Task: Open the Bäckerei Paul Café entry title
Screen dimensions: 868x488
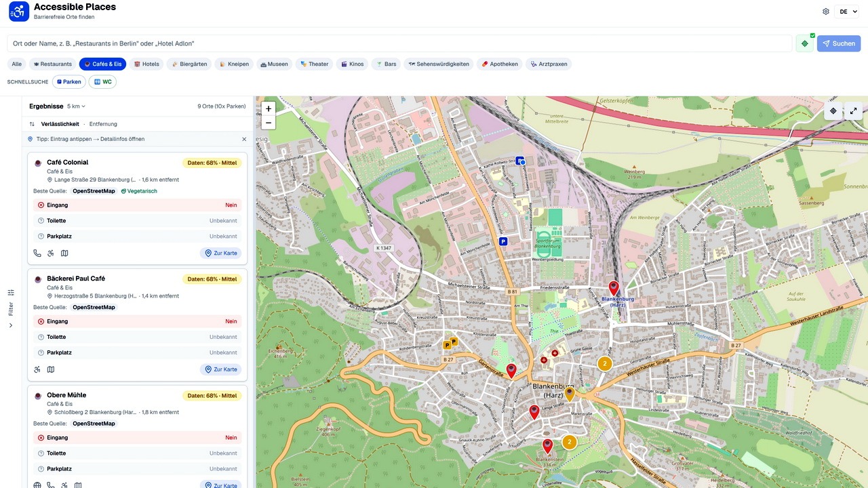Action: [x=76, y=279]
